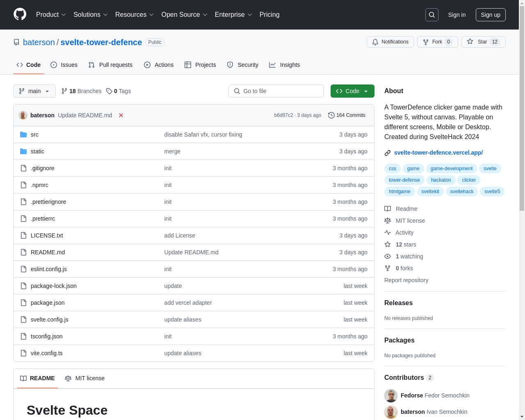Click the sveltekit topic tag
Image resolution: width=525 pixels, height=420 pixels.
click(430, 192)
